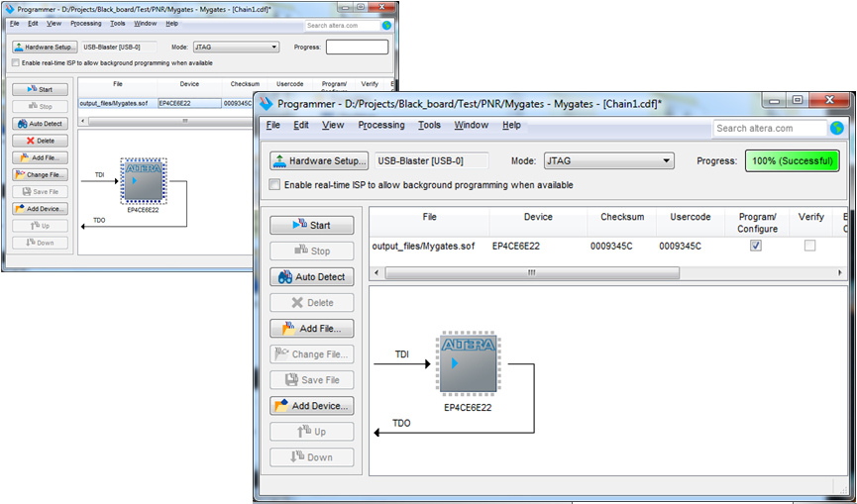857x504 pixels.
Task: Toggle the Verify checkbox for Mygates.sof
Action: click(x=810, y=246)
